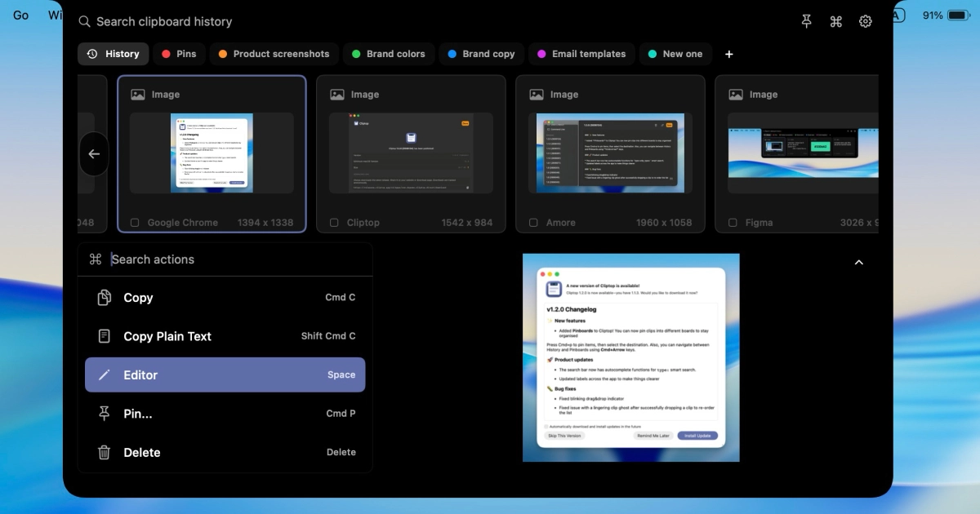This screenshot has height=514, width=980.
Task: Click the pin window icon in header
Action: tap(807, 22)
